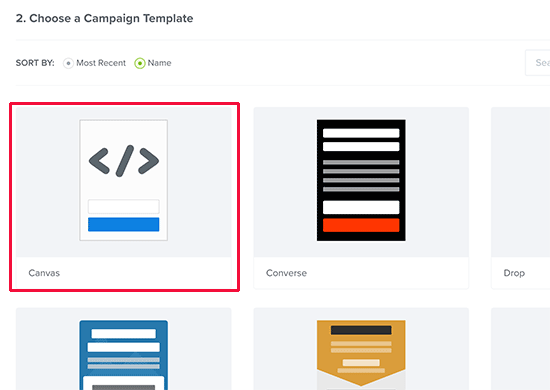Click the Canvas template name label

point(44,273)
